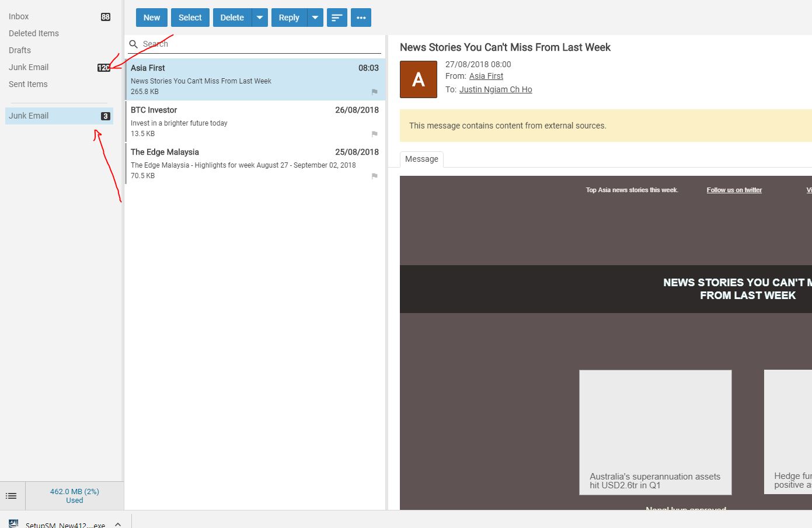Open the more actions ellipsis menu
812x528 pixels.
[x=361, y=18]
